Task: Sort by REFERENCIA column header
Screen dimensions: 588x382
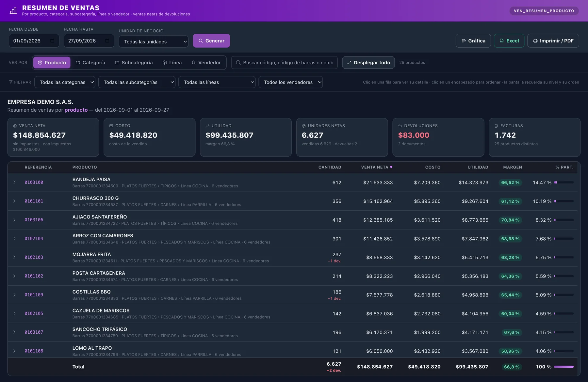Action: tap(38, 167)
